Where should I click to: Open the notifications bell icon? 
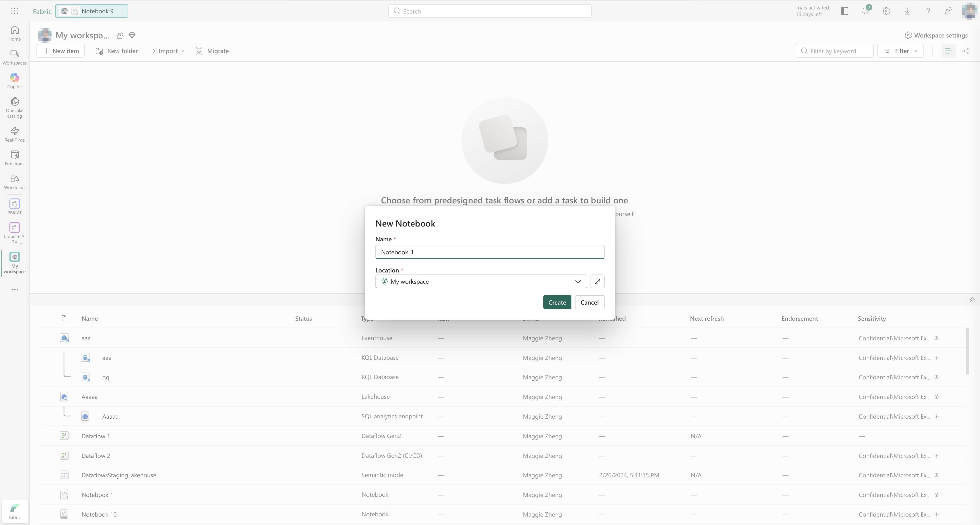(865, 11)
